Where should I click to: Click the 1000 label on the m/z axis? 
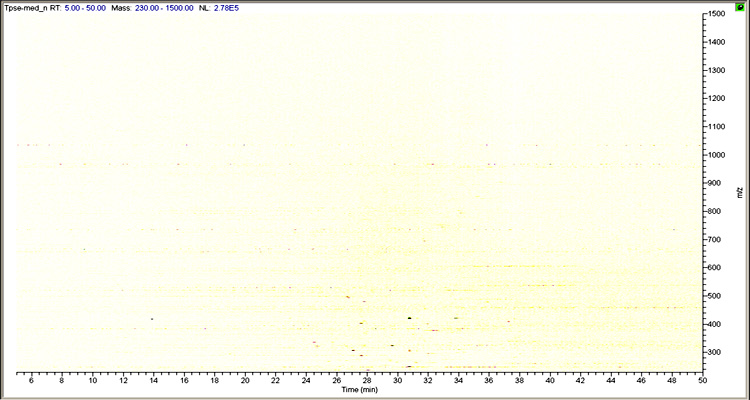pos(716,155)
